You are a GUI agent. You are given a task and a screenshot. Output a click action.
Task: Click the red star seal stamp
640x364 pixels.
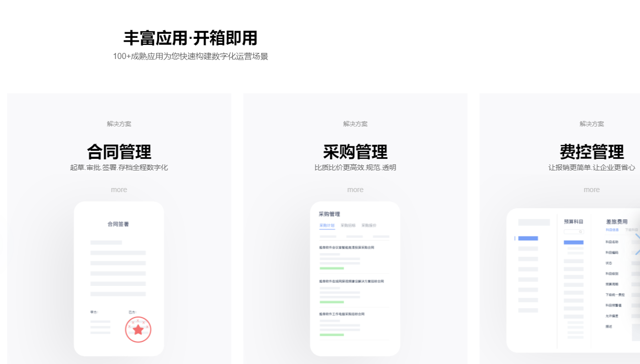pyautogui.click(x=138, y=330)
